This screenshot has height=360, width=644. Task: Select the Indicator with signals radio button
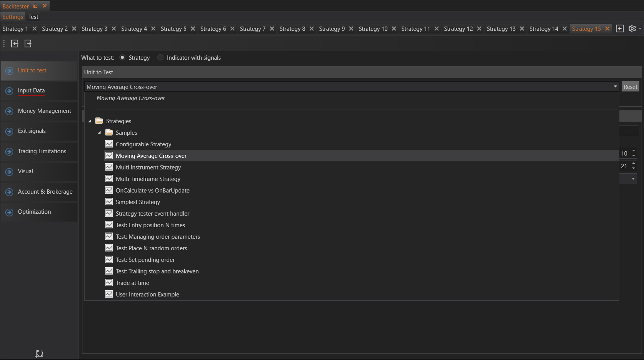pos(160,58)
